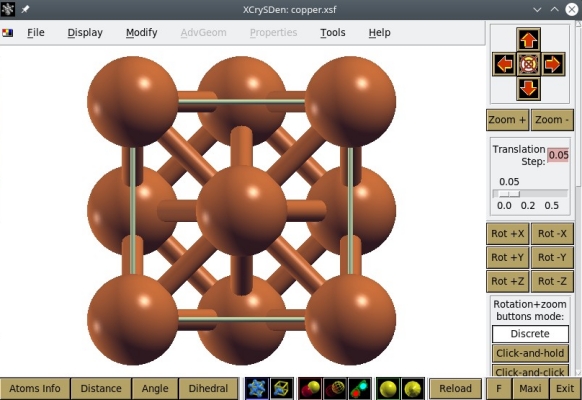Click the Zoom + button
Viewport: 582px width, 400px height.
pos(507,120)
